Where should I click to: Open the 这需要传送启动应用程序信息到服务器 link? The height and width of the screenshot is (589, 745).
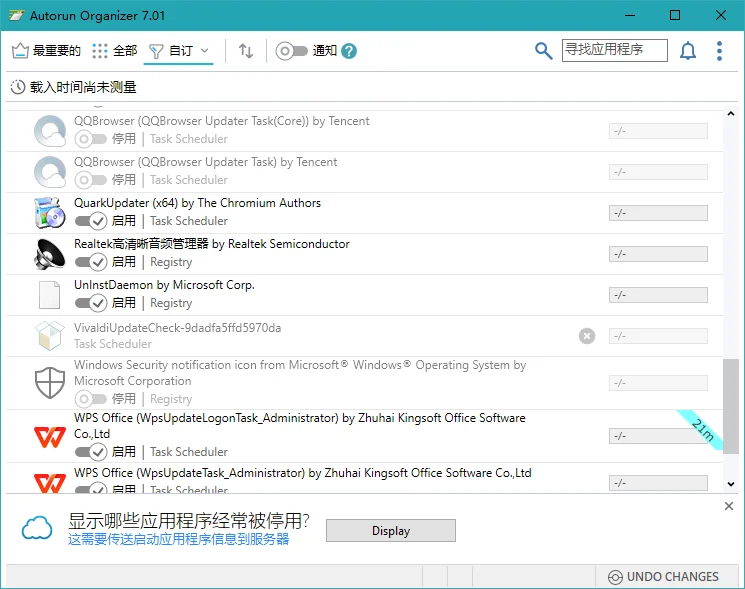point(178,539)
